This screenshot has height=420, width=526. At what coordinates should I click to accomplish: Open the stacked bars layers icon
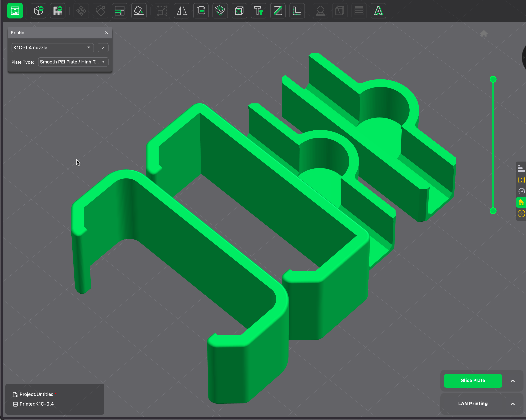click(x=521, y=169)
